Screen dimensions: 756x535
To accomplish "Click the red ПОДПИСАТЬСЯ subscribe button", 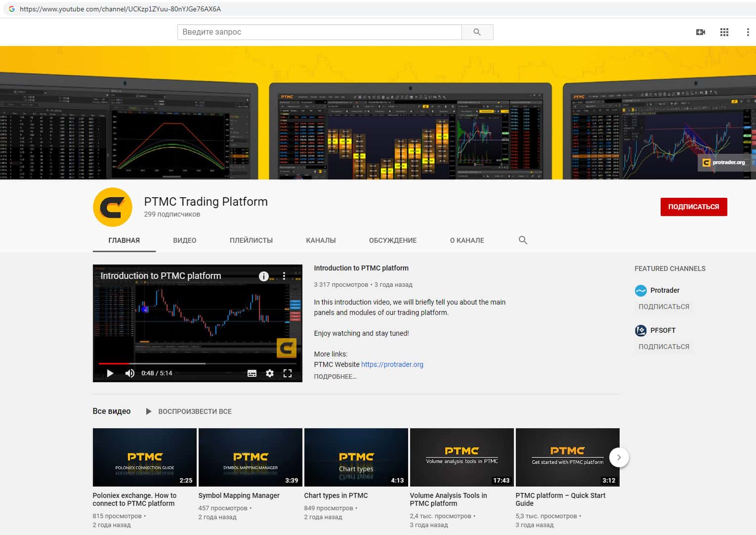I will click(x=694, y=207).
